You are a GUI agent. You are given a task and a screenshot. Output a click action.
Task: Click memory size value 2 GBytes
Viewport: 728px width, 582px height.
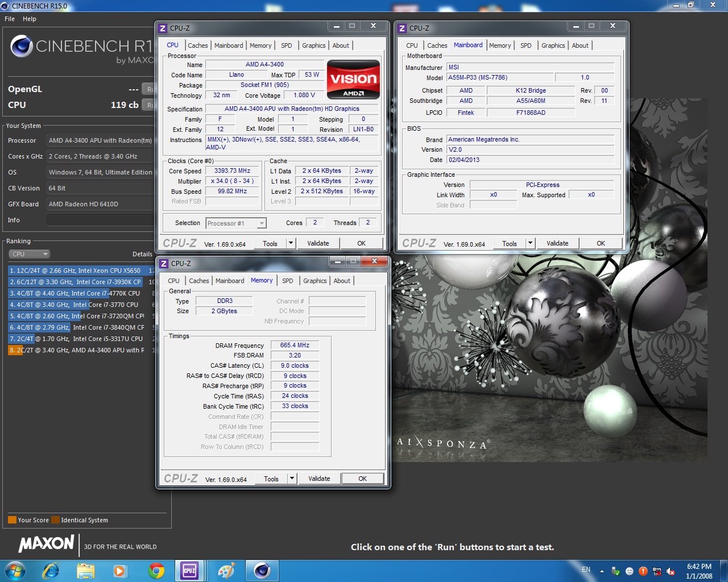pos(224,311)
